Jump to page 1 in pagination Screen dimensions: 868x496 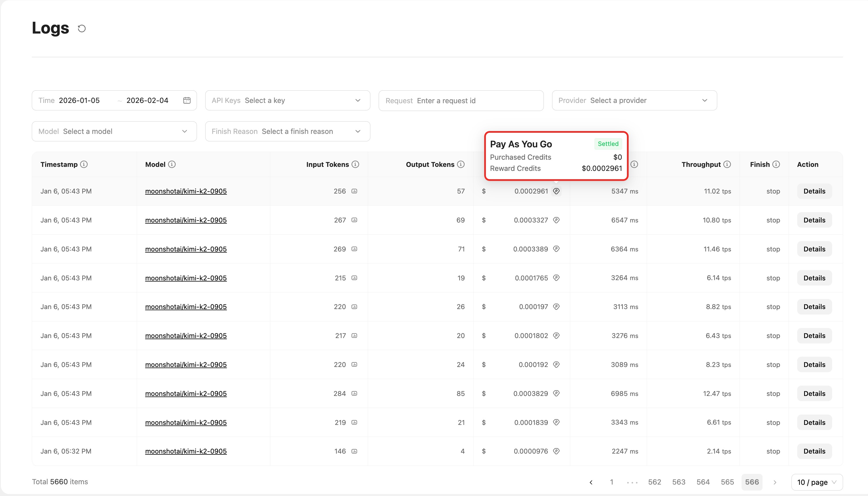(611, 482)
